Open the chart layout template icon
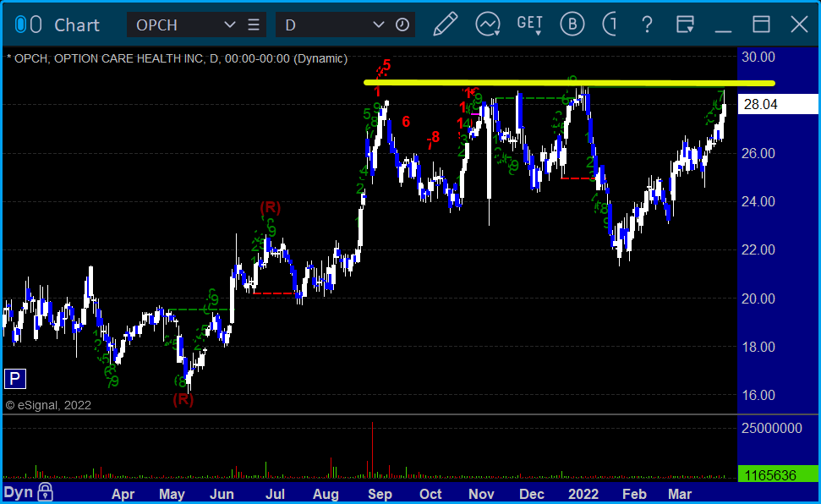The image size is (821, 504). pos(685,25)
